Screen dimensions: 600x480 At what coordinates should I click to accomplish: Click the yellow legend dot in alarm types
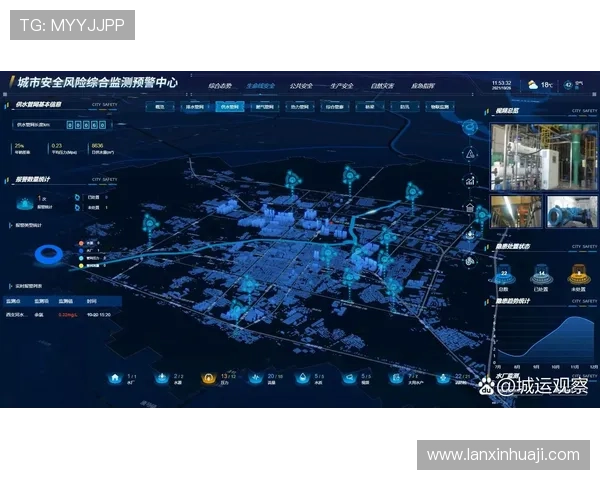click(x=81, y=266)
